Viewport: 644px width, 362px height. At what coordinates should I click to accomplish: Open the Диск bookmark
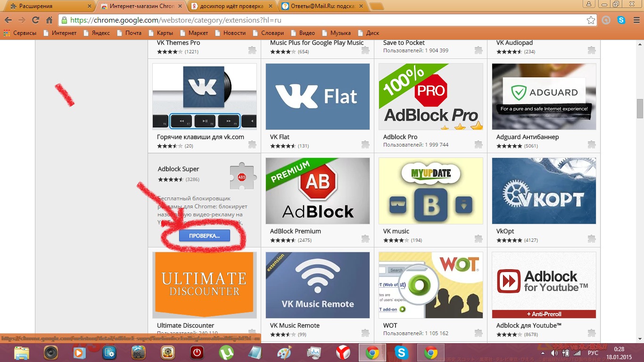coord(368,33)
